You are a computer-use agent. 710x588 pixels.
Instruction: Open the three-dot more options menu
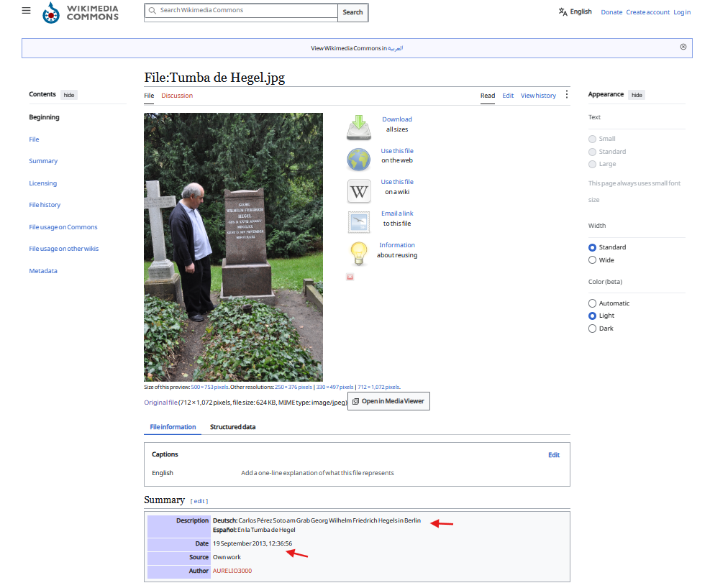click(566, 95)
